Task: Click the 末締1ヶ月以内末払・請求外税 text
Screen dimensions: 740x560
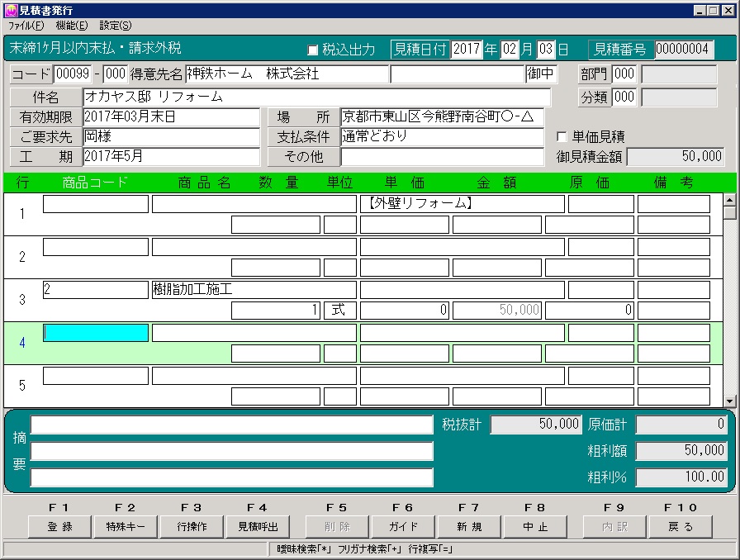Action: pyautogui.click(x=95, y=48)
